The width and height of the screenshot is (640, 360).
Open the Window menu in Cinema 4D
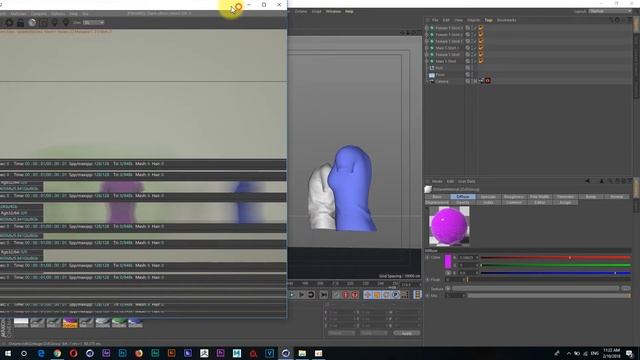pos(333,11)
